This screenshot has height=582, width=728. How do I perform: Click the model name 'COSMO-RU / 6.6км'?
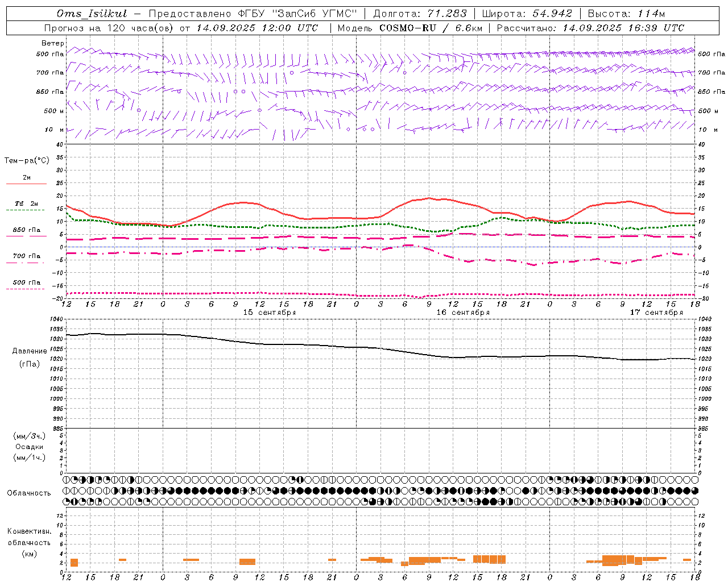click(x=431, y=28)
